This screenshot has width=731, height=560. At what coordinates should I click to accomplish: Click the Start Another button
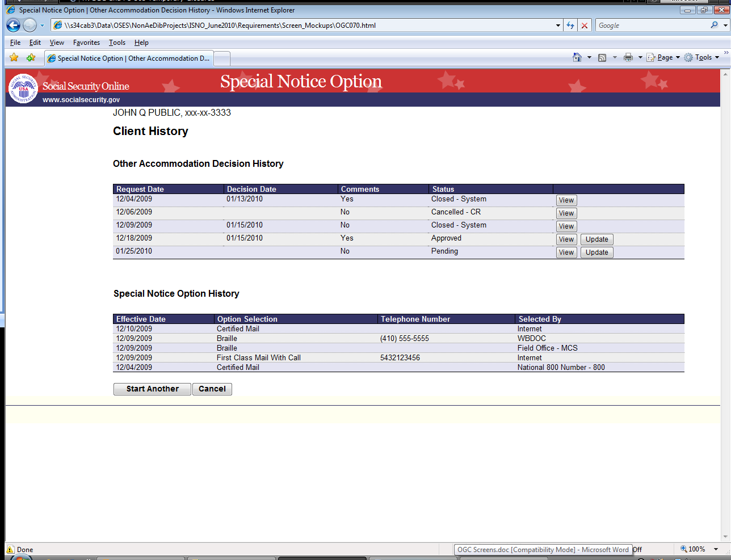pos(152,389)
